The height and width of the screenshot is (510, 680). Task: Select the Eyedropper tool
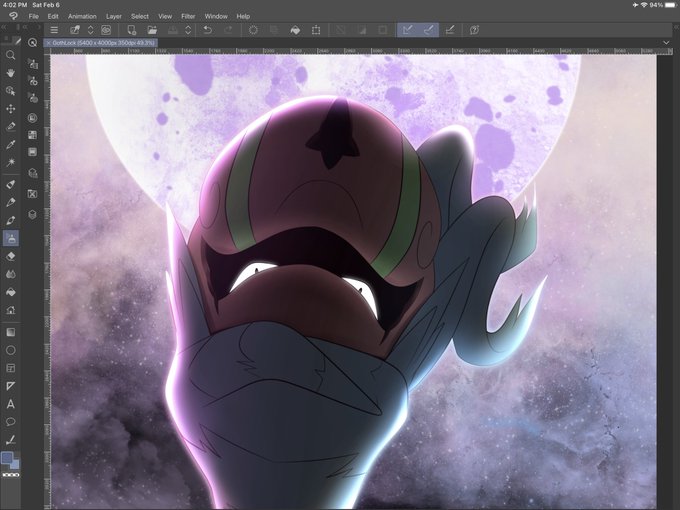(x=10, y=144)
